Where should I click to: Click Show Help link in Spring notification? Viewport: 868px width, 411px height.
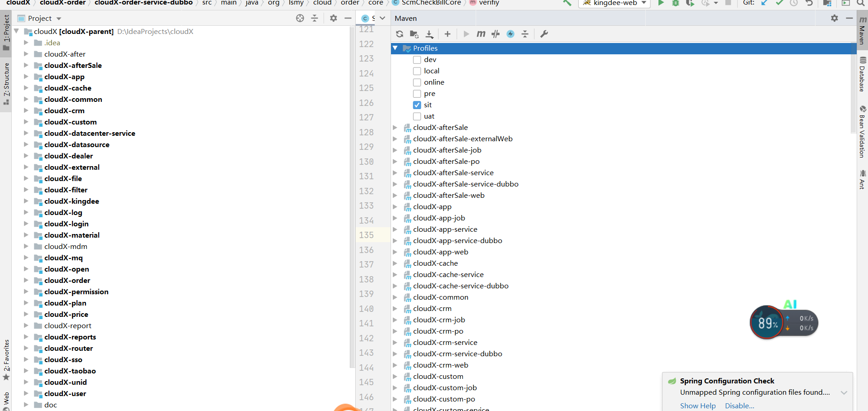click(698, 406)
